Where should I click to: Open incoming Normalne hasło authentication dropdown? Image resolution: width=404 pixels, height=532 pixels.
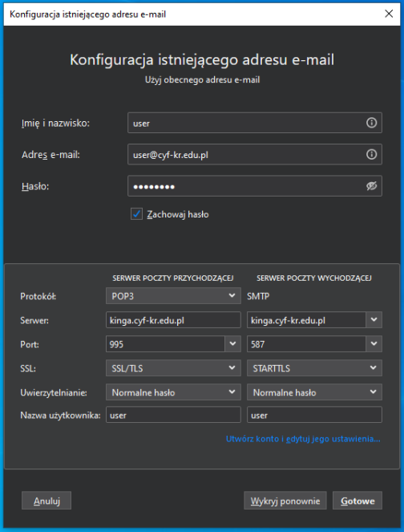(x=173, y=392)
